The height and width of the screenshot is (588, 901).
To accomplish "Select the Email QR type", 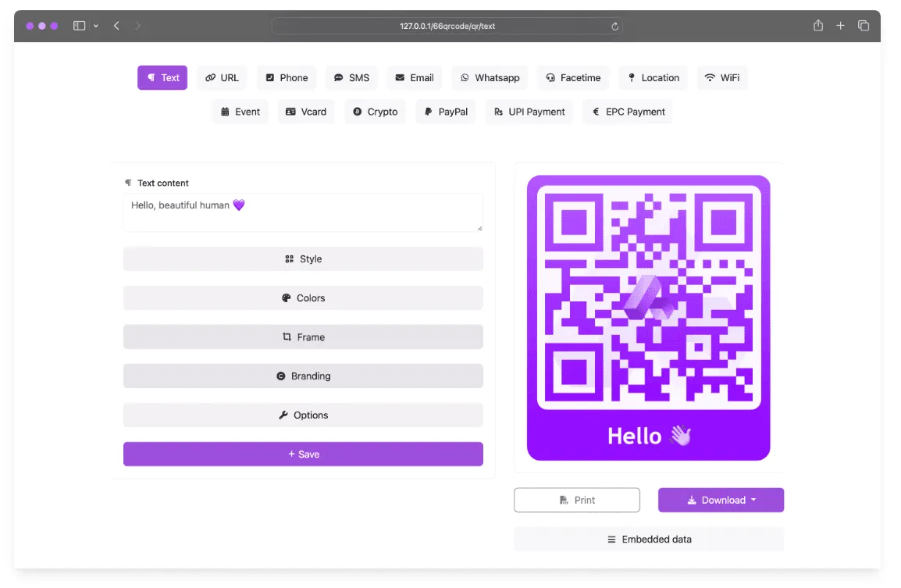I will click(415, 77).
